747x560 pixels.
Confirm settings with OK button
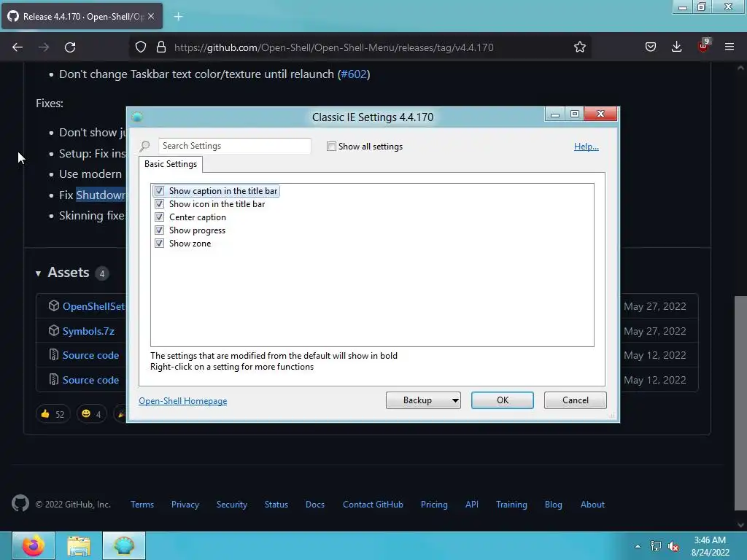coord(502,400)
